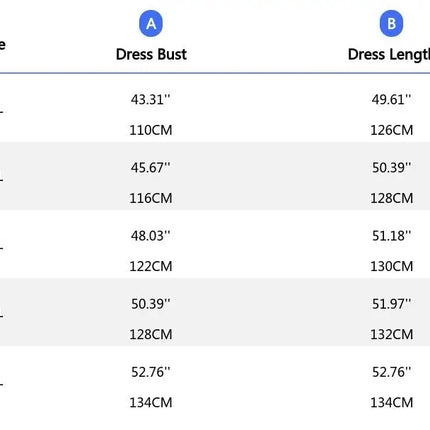Click the 134CM dress length value
Viewport: 430px width, 430px height.
pyautogui.click(x=392, y=403)
